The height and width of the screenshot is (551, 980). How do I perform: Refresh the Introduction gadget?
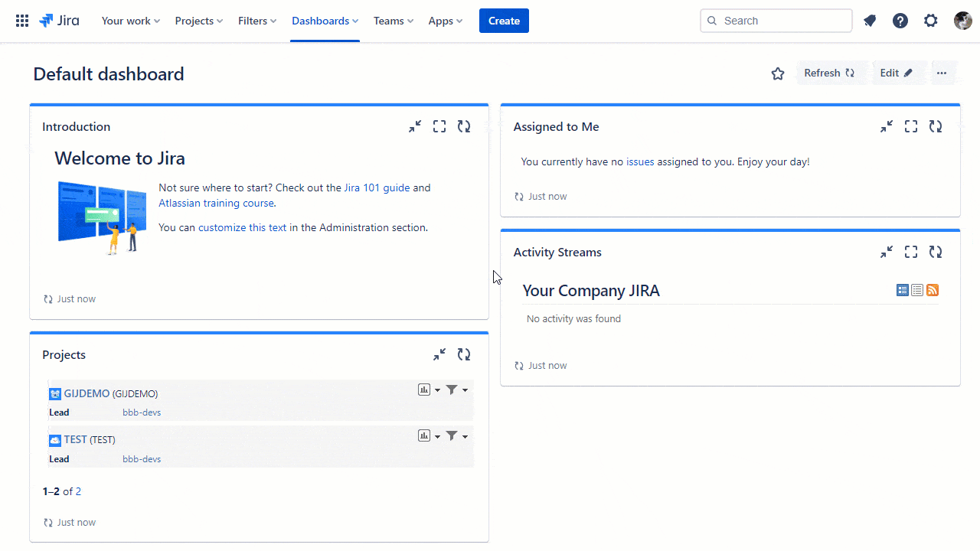tap(464, 126)
